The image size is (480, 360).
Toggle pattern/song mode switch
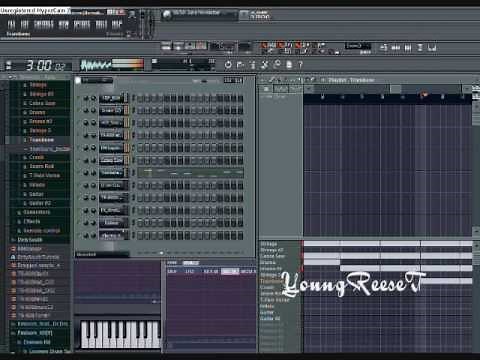166,46
